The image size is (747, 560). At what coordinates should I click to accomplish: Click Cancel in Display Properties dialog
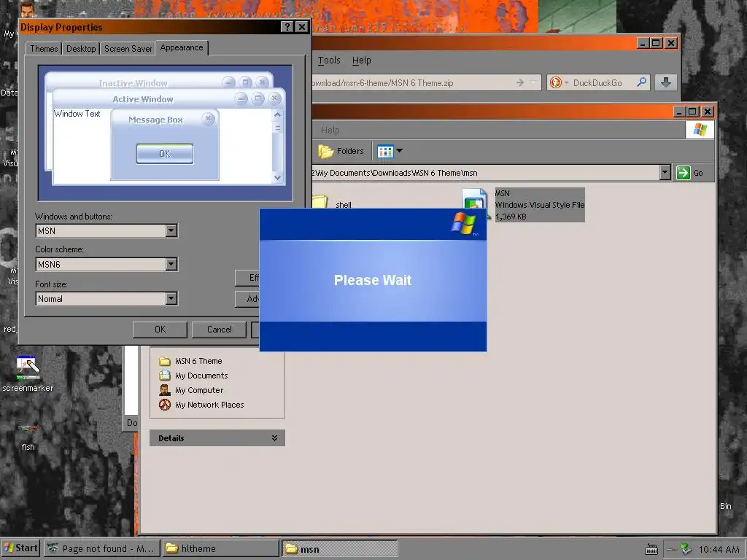(219, 330)
